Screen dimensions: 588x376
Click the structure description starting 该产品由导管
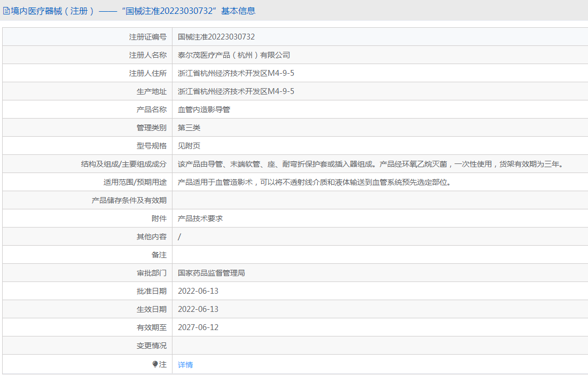click(371, 164)
